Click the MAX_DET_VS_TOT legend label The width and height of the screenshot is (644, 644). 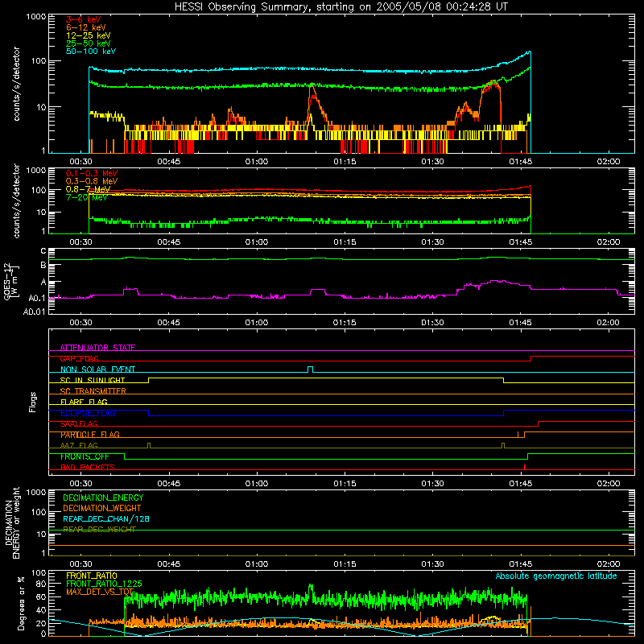tap(100, 592)
